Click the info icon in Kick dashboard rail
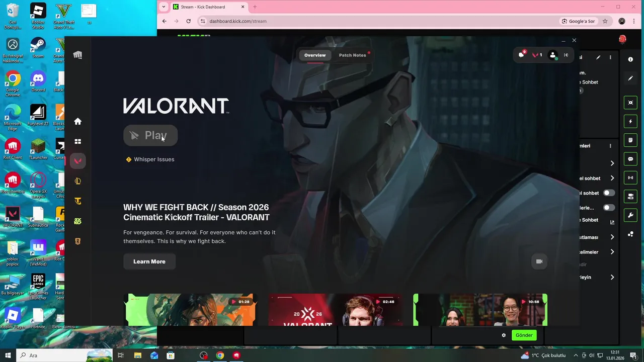The width and height of the screenshot is (644, 362). coord(630,59)
